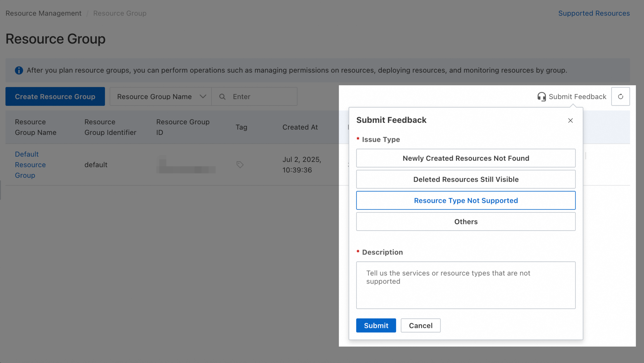Viewport: 644px width, 363px height.
Task: Open Supported Resources link
Action: (594, 13)
